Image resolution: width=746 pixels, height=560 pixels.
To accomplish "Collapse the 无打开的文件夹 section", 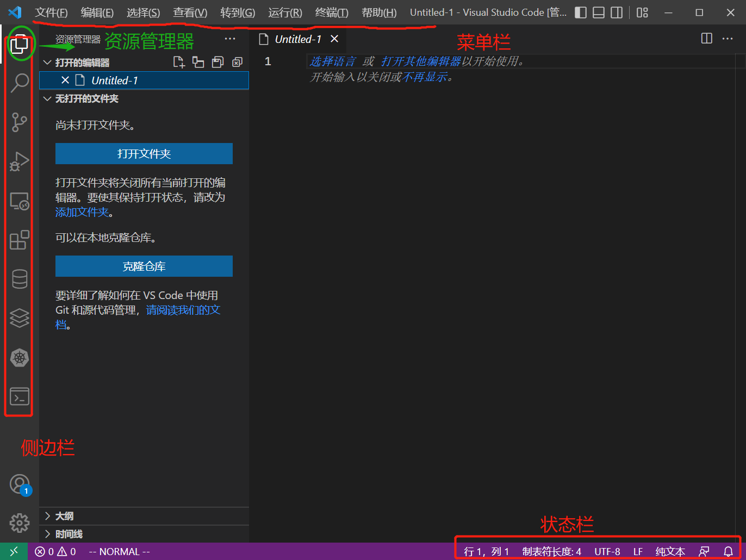I will point(47,98).
